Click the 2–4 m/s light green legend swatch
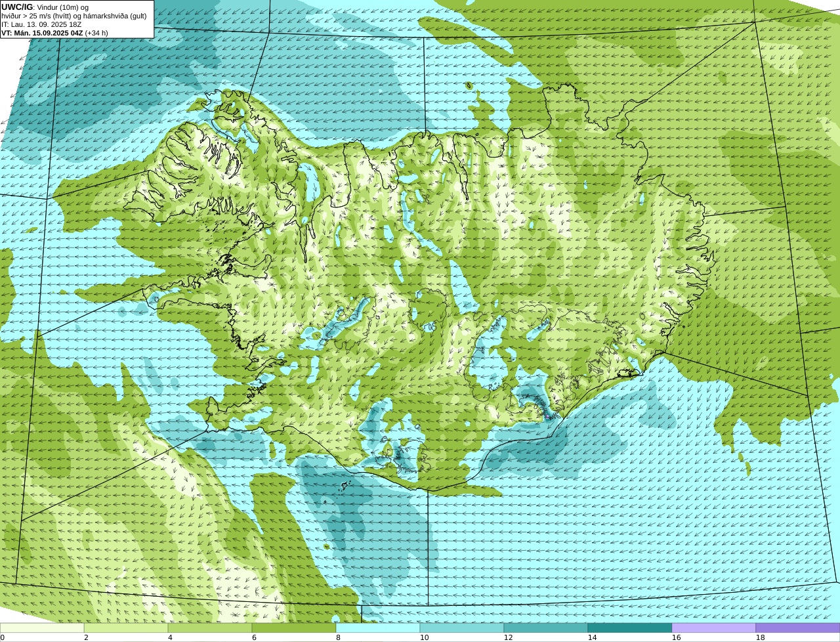This screenshot has width=840, height=642. pyautogui.click(x=126, y=628)
